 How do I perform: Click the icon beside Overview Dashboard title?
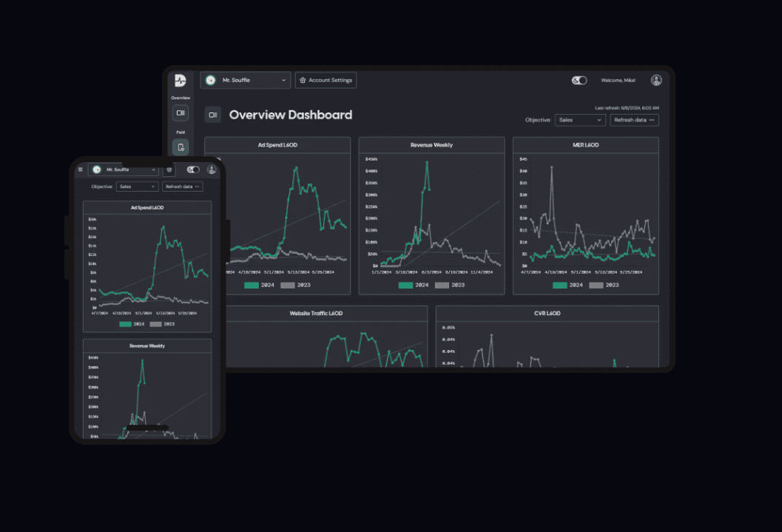click(213, 115)
